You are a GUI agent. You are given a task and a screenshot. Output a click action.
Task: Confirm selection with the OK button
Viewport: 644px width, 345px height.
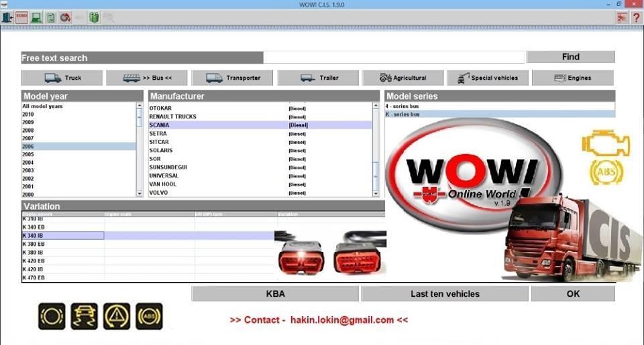573,293
